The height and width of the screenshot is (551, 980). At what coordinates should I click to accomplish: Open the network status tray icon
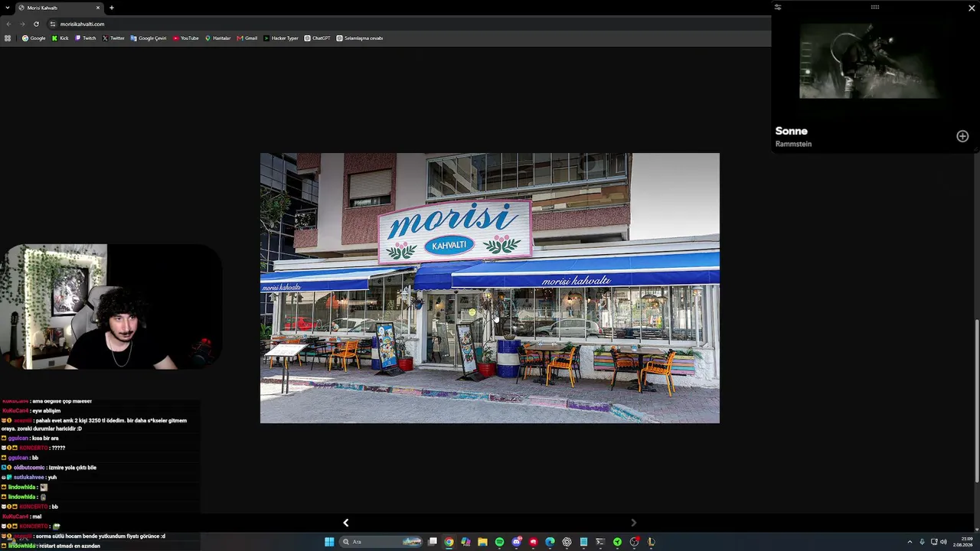coord(934,542)
